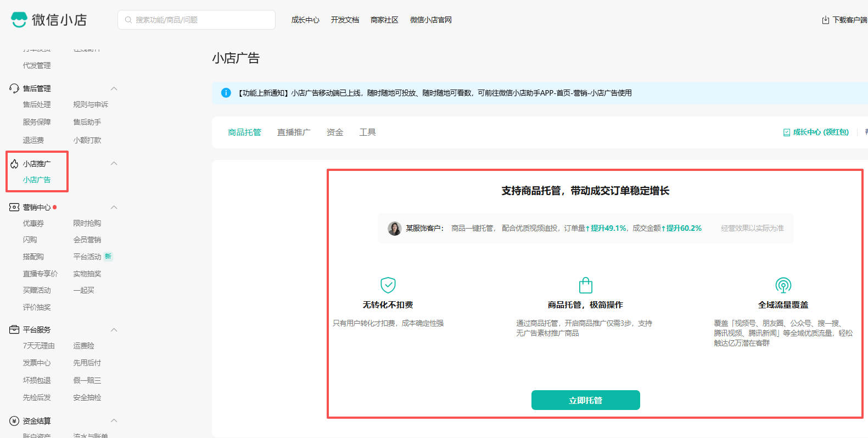868x438 pixels.
Task: Click the 全域流量覆盖 signal icon
Action: pos(783,285)
